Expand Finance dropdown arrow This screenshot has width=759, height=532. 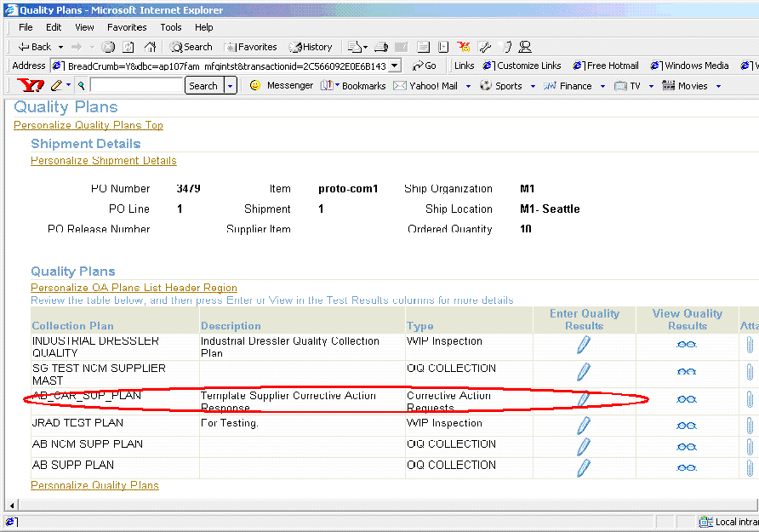(602, 86)
